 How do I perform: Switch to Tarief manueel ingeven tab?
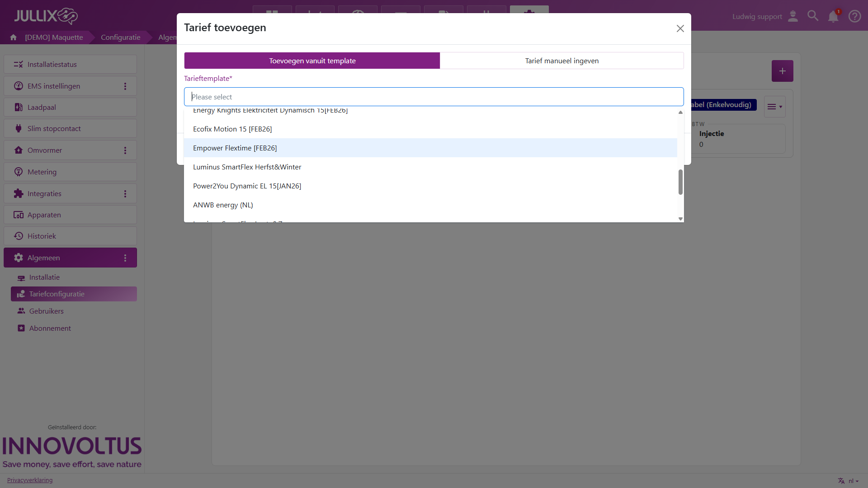pos(561,61)
